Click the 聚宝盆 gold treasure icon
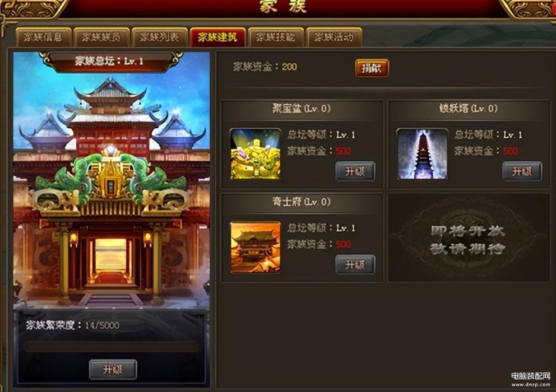This screenshot has width=556, height=392. pyautogui.click(x=256, y=154)
